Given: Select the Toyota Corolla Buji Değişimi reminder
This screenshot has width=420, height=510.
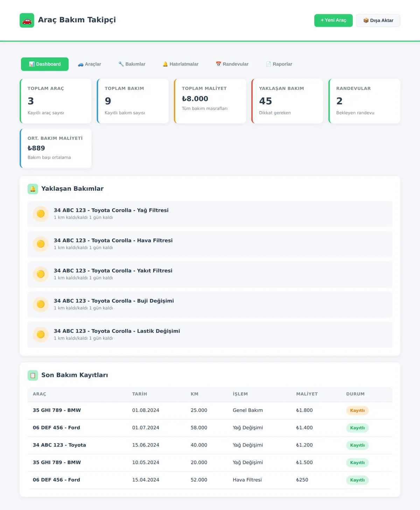Looking at the screenshot, I should (210, 304).
